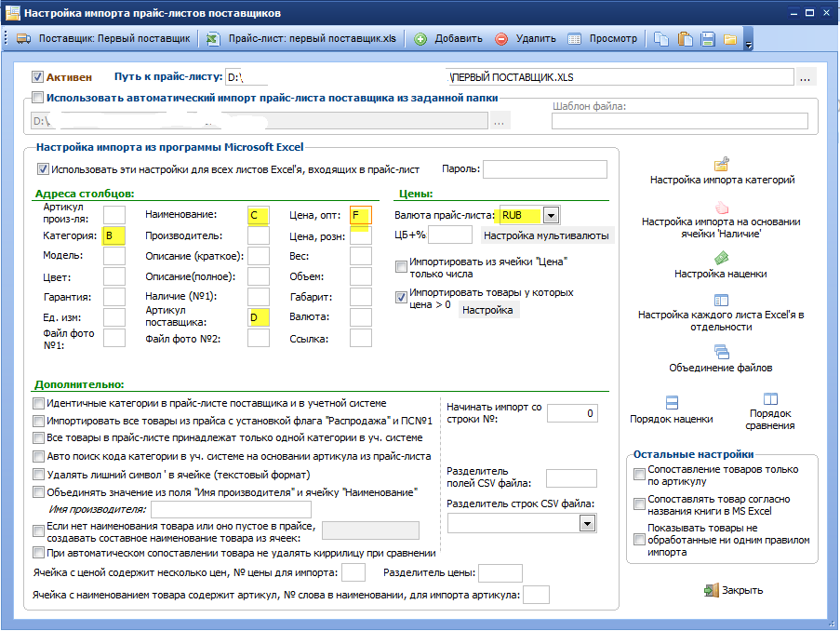Check all goods belong to one category option

(x=38, y=438)
